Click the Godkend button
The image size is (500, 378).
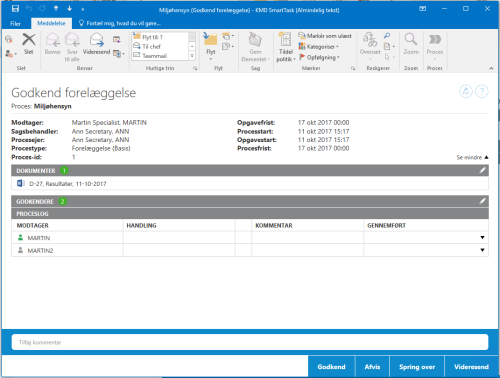click(x=331, y=367)
